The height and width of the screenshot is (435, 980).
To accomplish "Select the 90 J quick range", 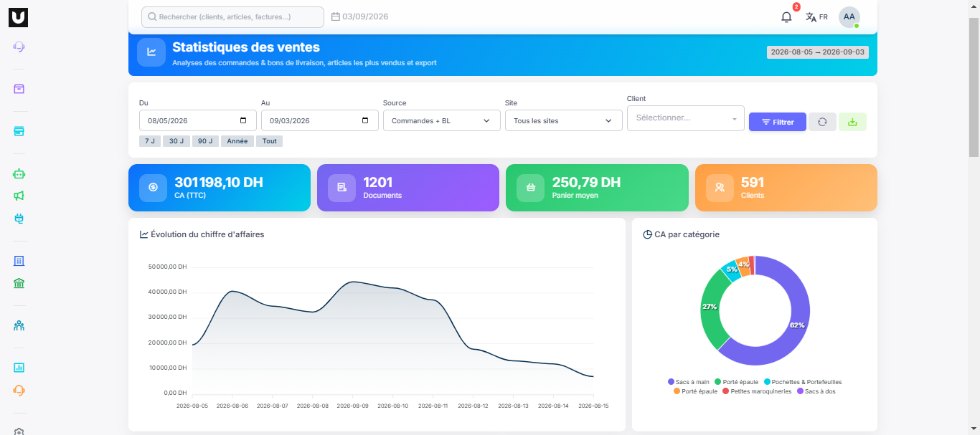I will pyautogui.click(x=205, y=141).
